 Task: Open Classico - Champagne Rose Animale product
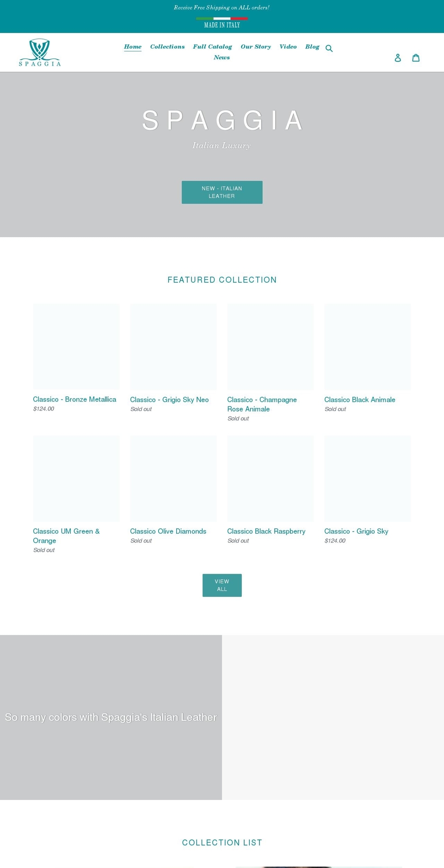click(262, 404)
